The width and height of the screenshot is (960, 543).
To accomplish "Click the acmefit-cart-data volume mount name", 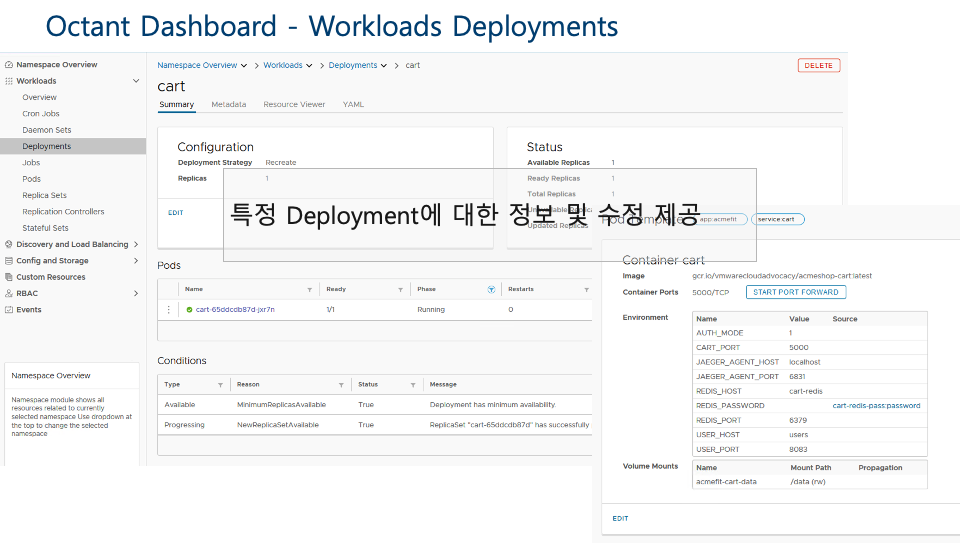I will coord(726,482).
